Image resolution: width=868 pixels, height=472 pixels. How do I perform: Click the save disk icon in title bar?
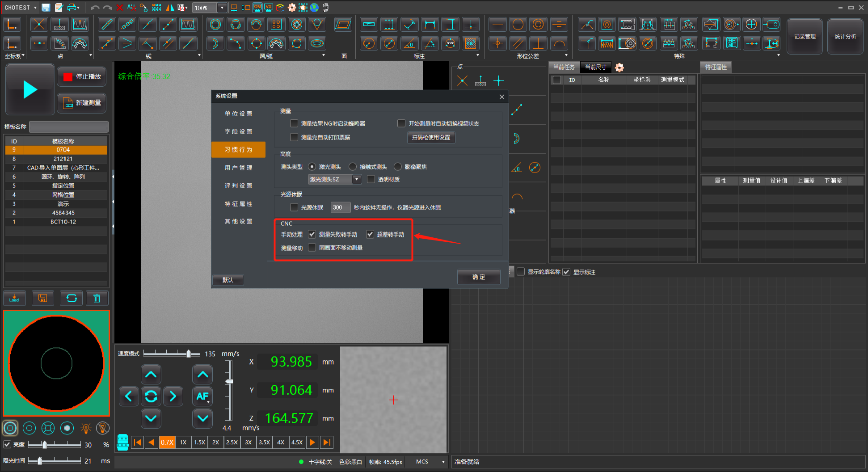point(46,8)
